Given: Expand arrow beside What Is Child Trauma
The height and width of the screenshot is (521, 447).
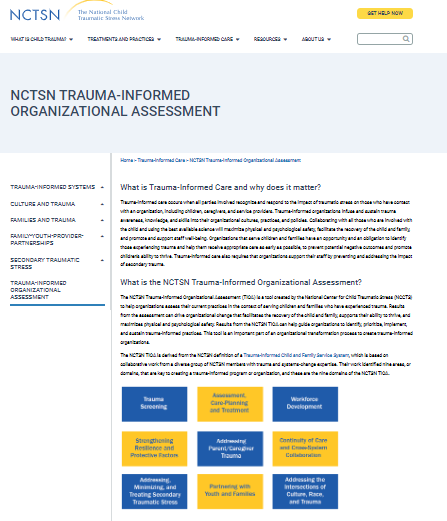Looking at the screenshot, I should pos(71,39).
